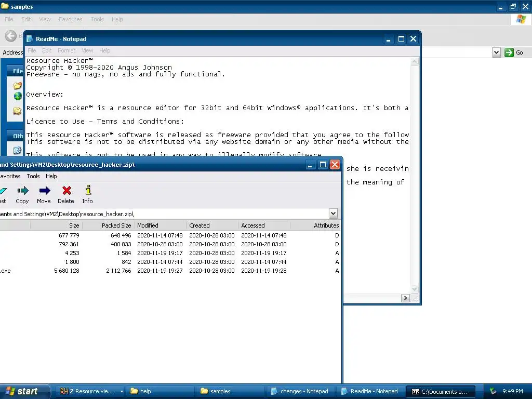The image size is (532, 399).
Task: Click Notepad vertical scrollbar up arrow
Action: coord(414,61)
